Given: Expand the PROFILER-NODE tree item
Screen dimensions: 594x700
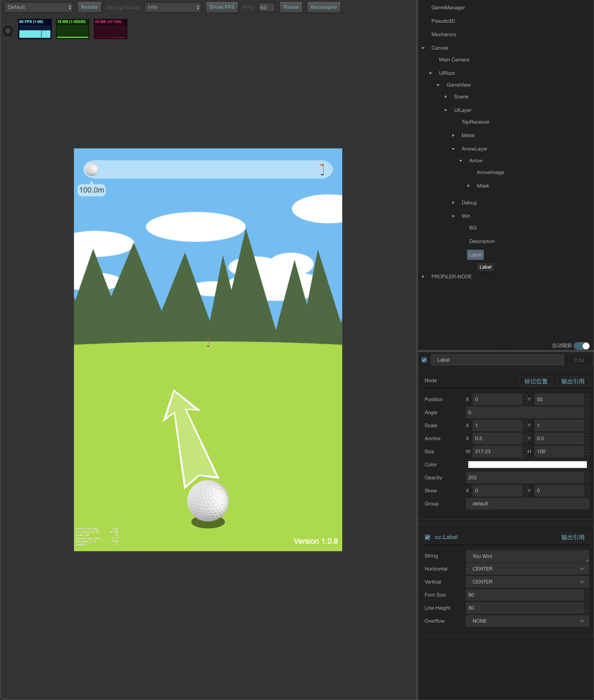Looking at the screenshot, I should click(x=423, y=277).
